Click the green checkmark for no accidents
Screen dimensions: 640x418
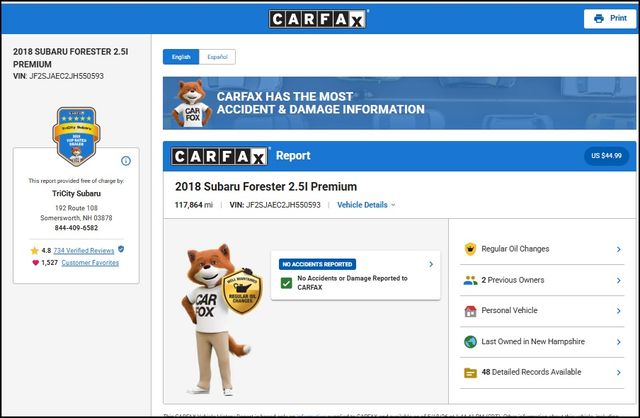[x=287, y=283]
